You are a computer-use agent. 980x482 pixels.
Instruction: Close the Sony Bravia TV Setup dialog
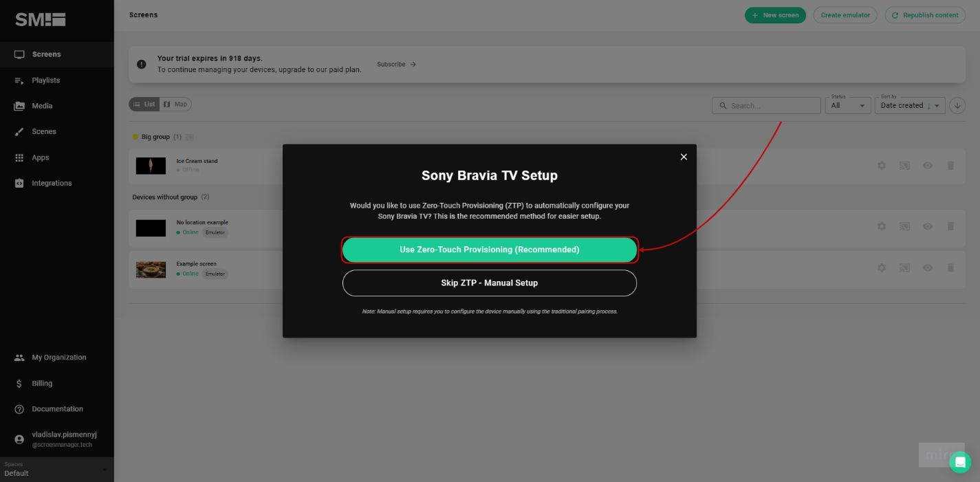[x=684, y=157]
